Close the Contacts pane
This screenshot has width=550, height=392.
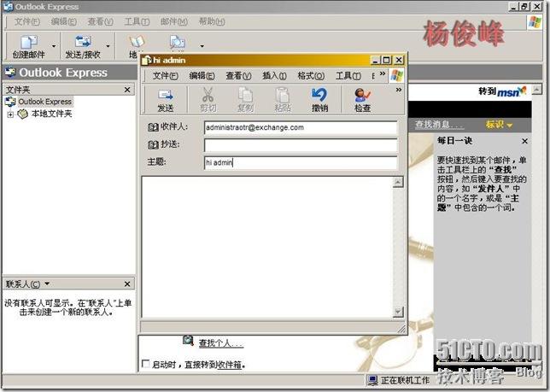point(127,284)
